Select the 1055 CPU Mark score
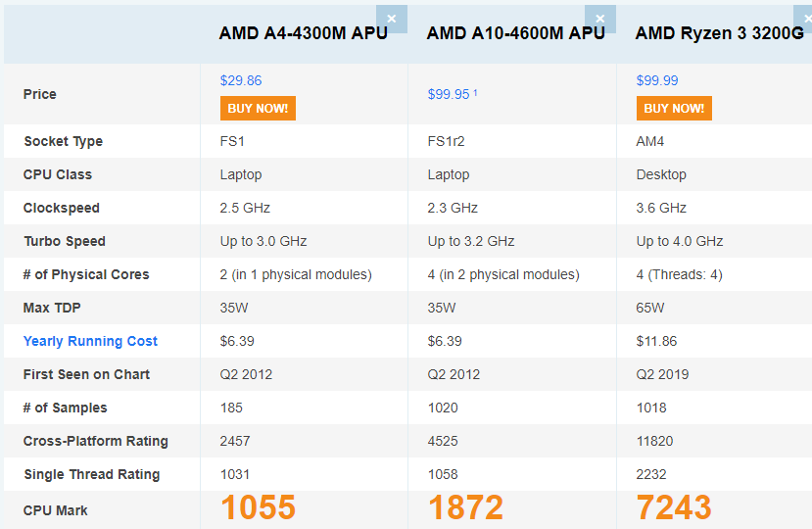 [x=258, y=507]
